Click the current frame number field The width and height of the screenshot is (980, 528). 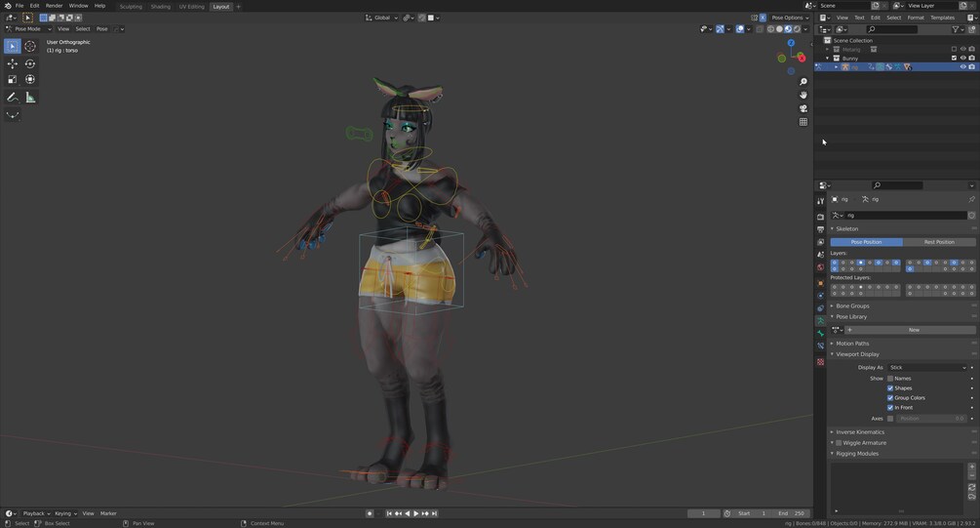[703, 513]
